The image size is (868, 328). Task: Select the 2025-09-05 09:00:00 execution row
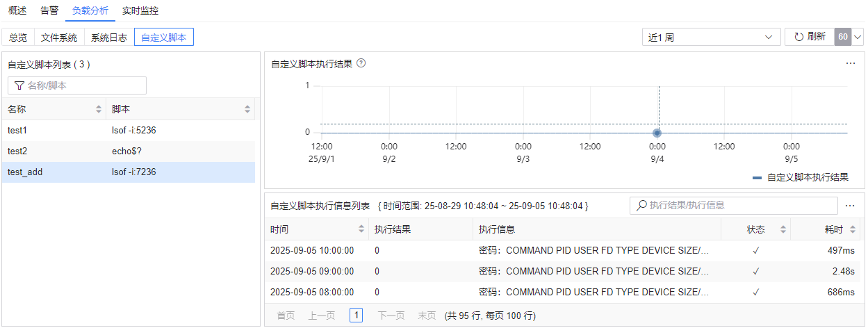coord(564,271)
